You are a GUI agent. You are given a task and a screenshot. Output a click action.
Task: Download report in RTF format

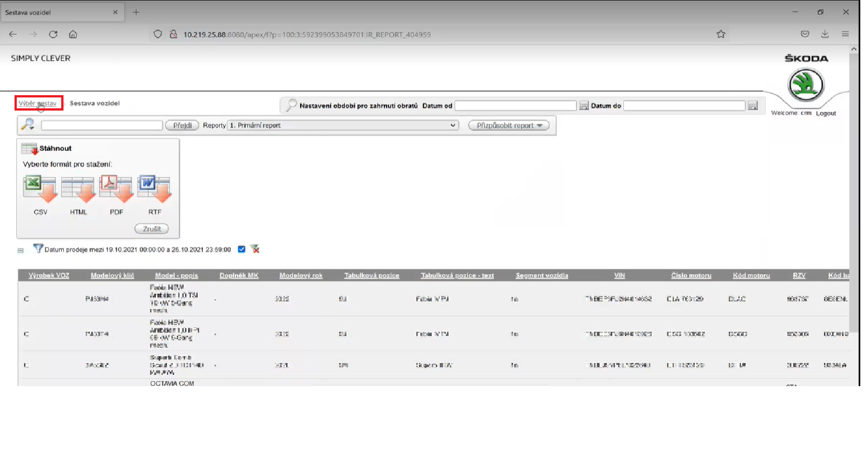(154, 189)
